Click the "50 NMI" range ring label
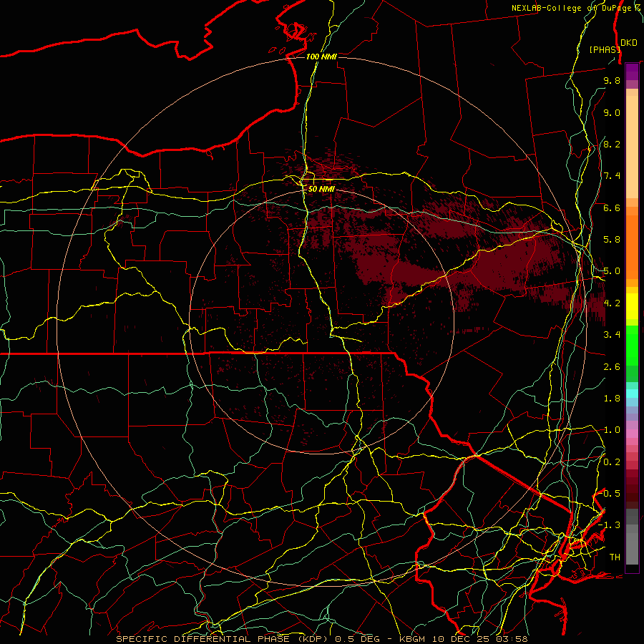This screenshot has width=644, height=644. click(x=321, y=190)
